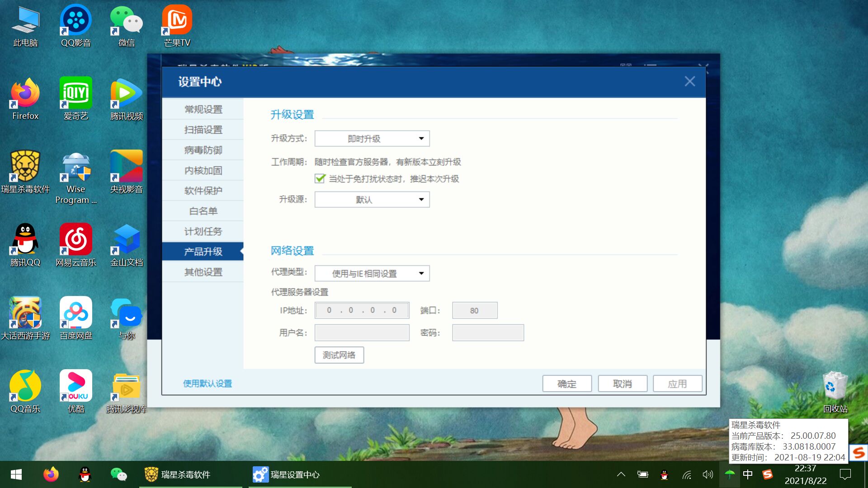Open the 芒果TV desktop shortcut
Viewport: 868px width, 488px height.
tap(177, 21)
